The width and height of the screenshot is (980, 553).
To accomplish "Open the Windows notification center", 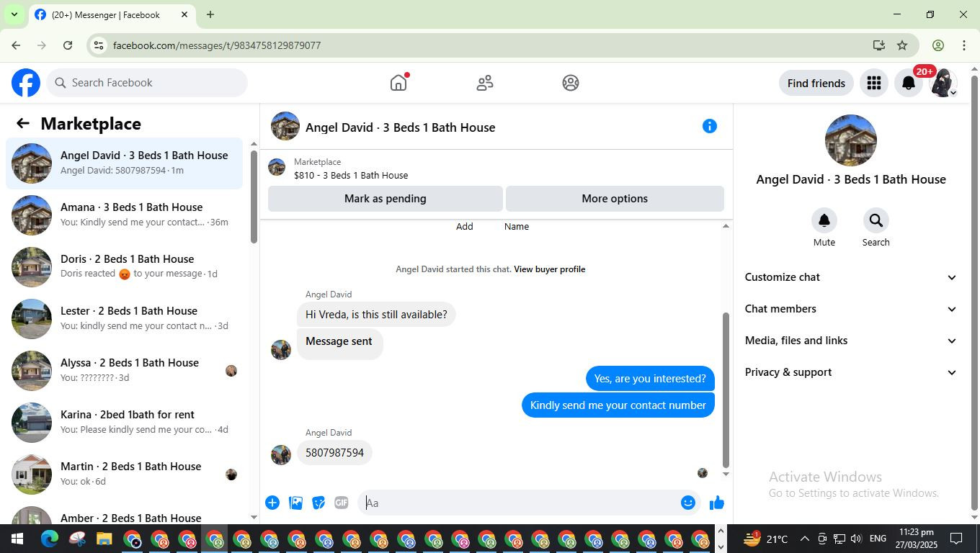I will point(957,539).
